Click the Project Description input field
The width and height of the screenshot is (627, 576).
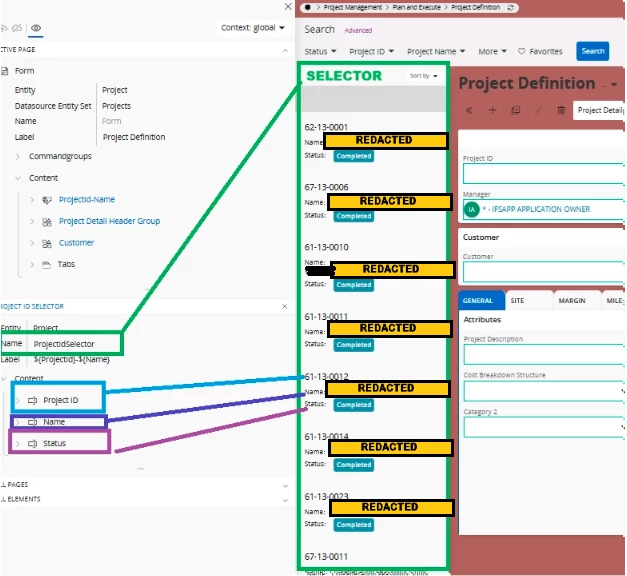544,354
